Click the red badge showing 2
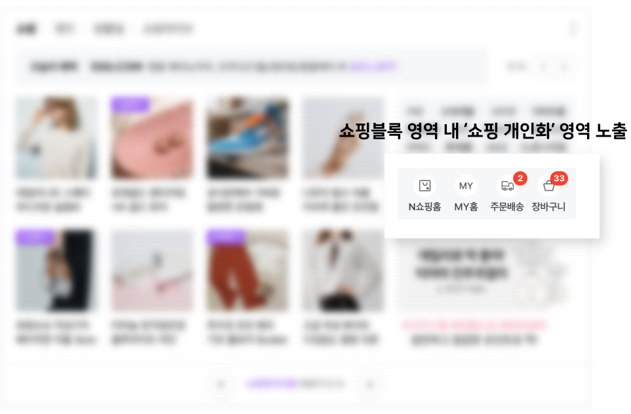The image size is (631, 414). click(x=520, y=178)
